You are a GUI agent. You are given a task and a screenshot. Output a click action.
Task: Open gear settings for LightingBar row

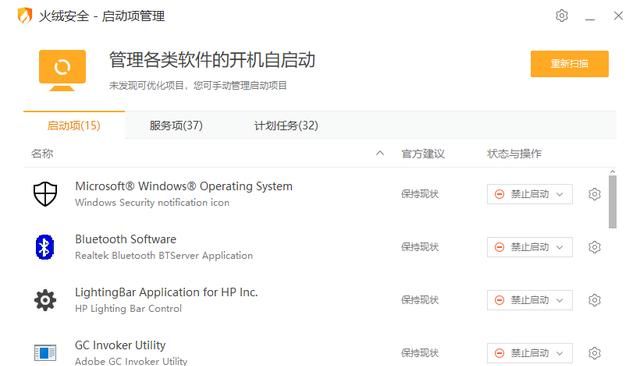[594, 300]
